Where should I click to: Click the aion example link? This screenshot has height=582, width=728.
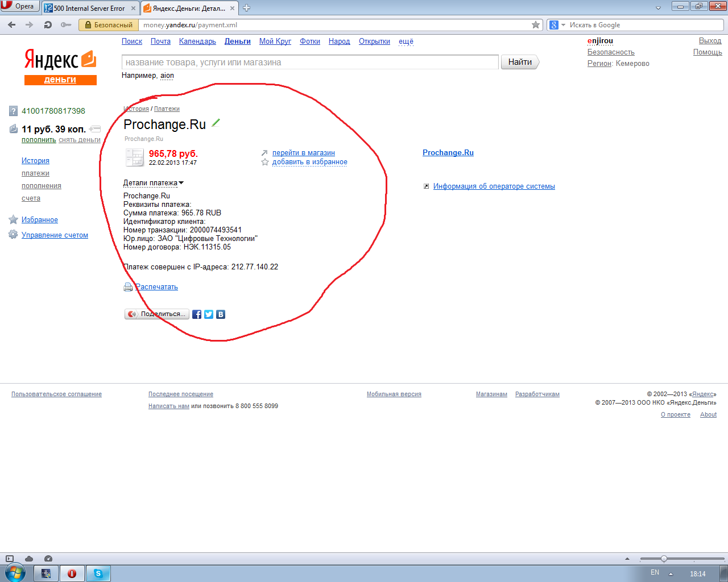(x=167, y=76)
